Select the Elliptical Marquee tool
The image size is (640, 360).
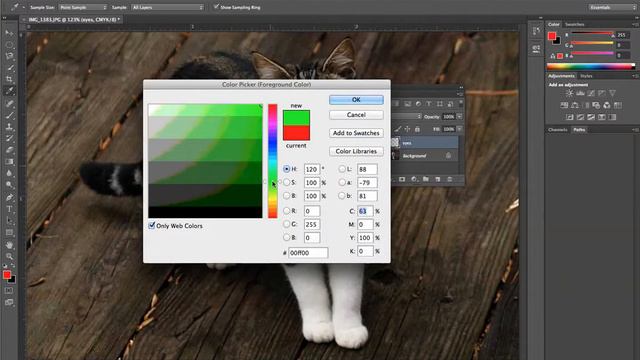(x=9, y=44)
